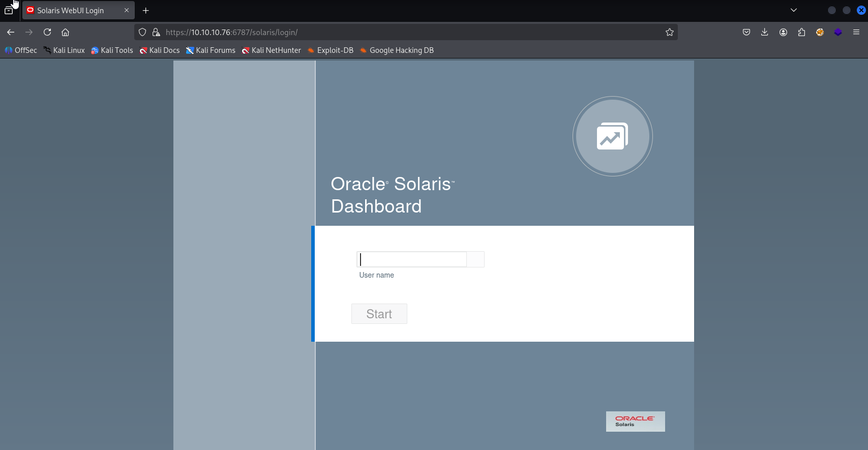Close the browser window with the blue X
Viewport: 868px width, 450px height.
pyautogui.click(x=861, y=10)
